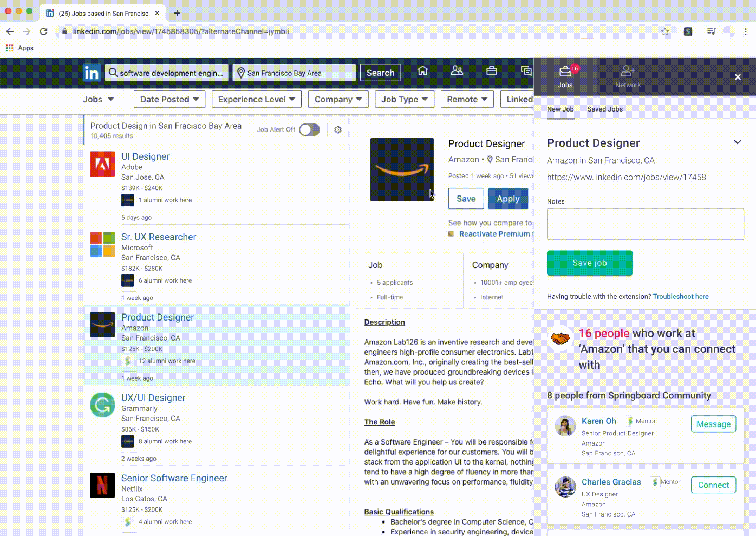Click the Linked filter button

517,99
